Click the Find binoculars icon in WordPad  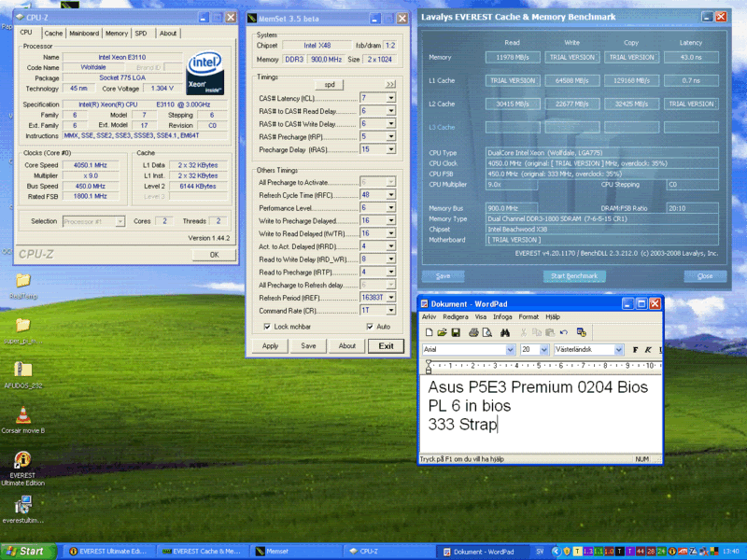pos(505,332)
